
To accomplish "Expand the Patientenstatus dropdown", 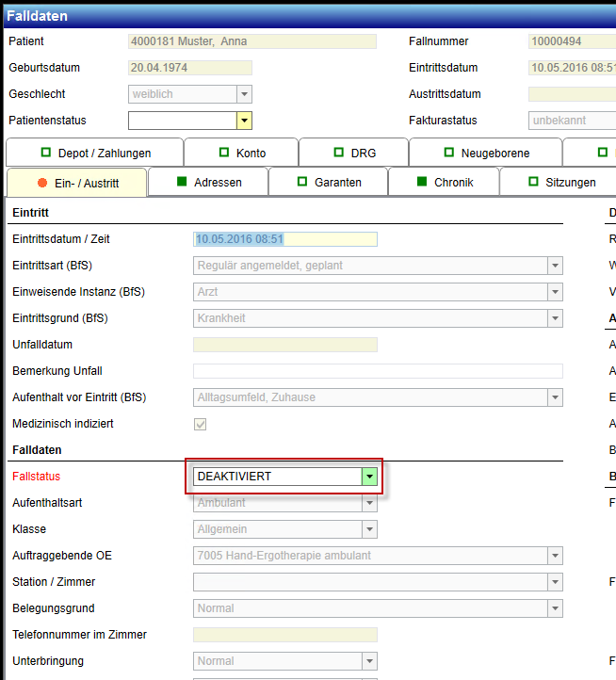I will (244, 121).
